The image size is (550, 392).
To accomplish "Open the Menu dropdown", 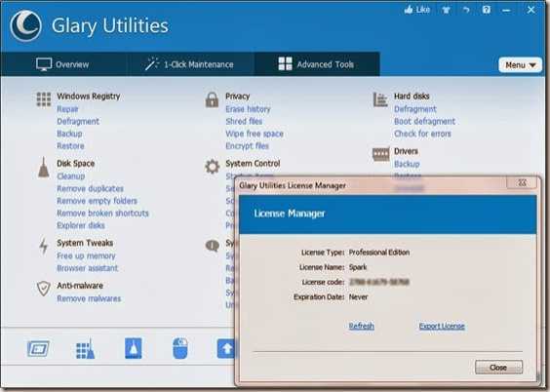I will tap(520, 65).
